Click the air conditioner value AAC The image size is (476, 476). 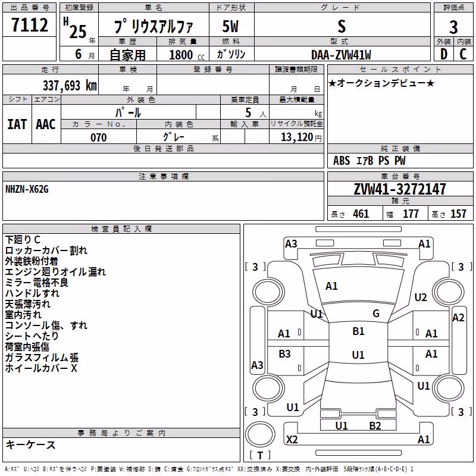pyautogui.click(x=46, y=124)
